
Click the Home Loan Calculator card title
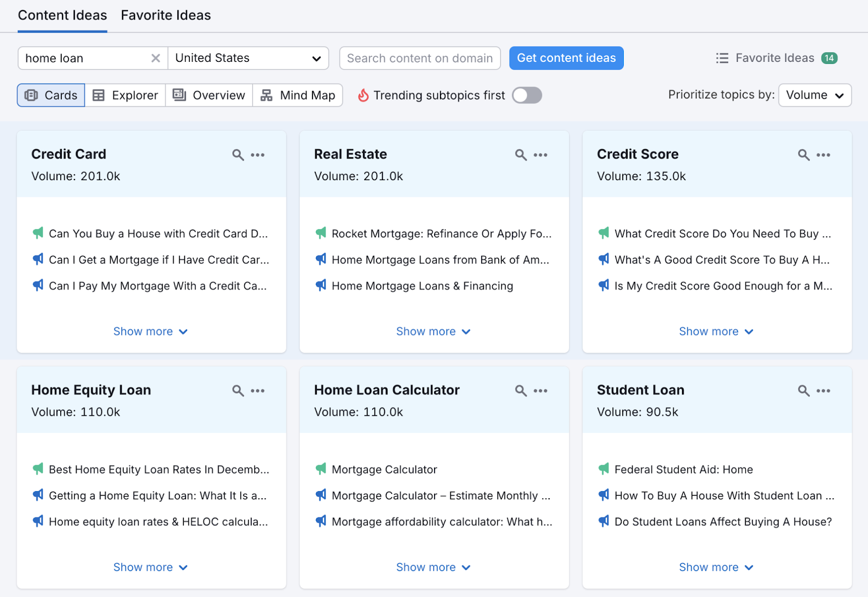click(387, 390)
